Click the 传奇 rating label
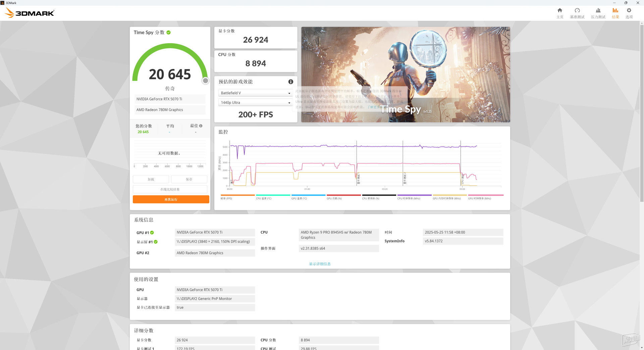 click(170, 89)
